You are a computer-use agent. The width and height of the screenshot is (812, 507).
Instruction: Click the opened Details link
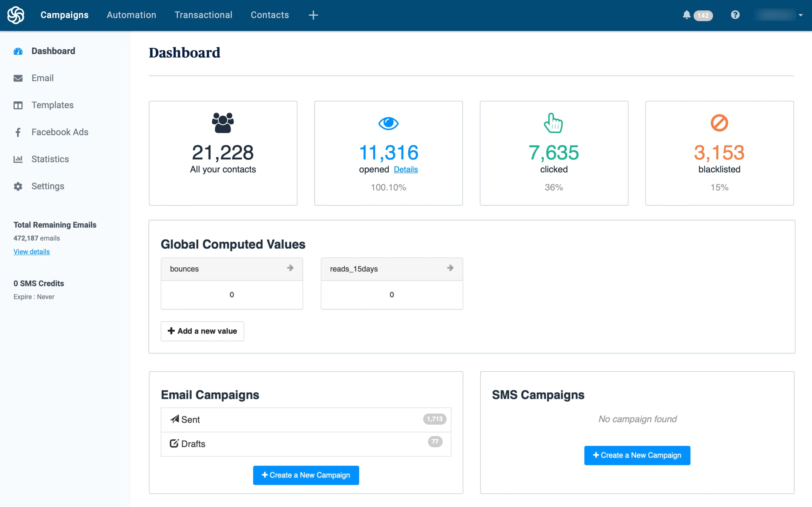click(406, 169)
